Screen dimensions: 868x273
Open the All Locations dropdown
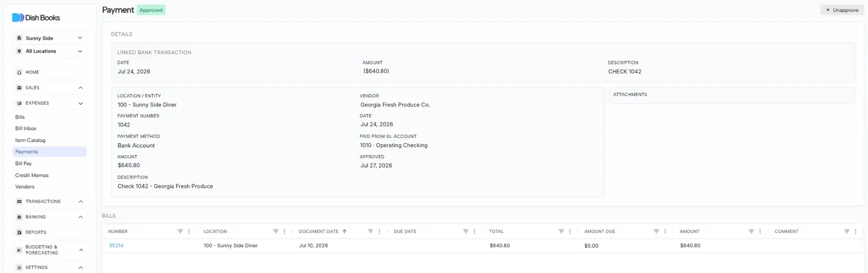(49, 51)
